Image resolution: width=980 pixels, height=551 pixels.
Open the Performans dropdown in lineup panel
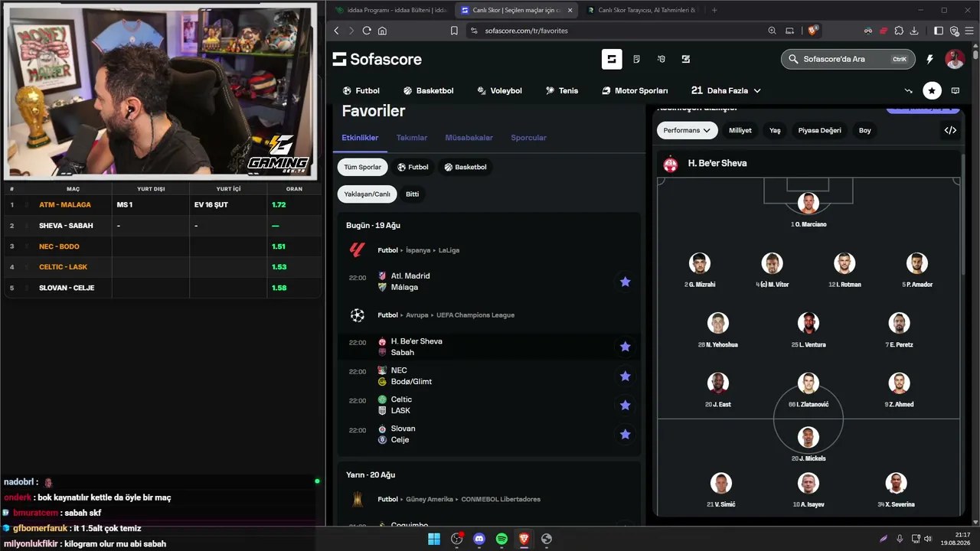(x=687, y=130)
